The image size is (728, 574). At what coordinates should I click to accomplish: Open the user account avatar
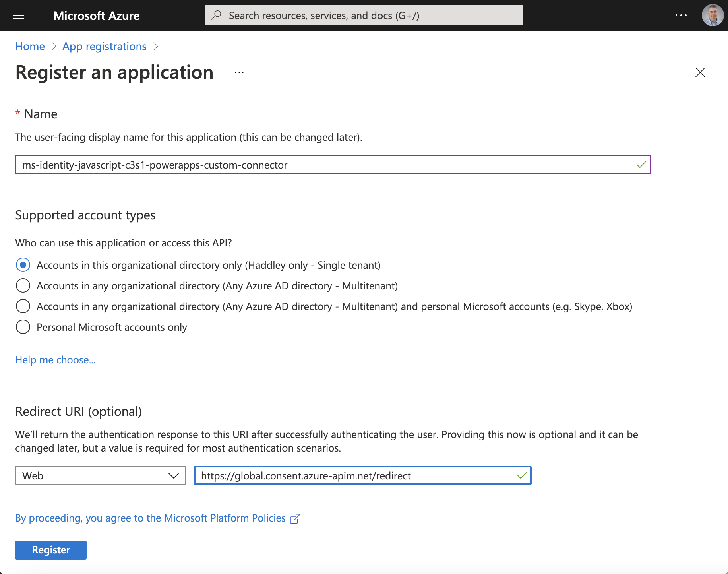pos(712,15)
